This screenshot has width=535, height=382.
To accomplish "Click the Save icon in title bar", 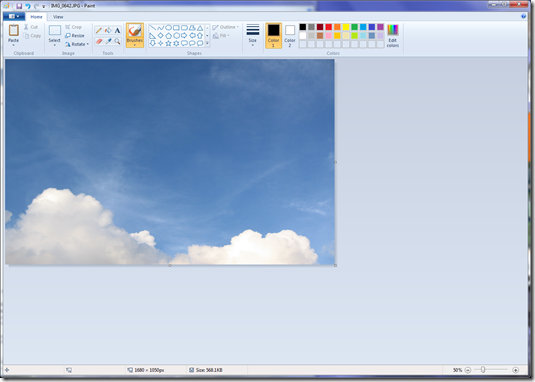I will [x=19, y=6].
